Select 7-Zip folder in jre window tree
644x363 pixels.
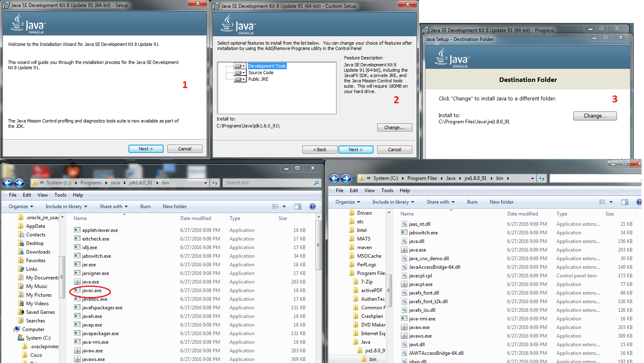coord(367,282)
